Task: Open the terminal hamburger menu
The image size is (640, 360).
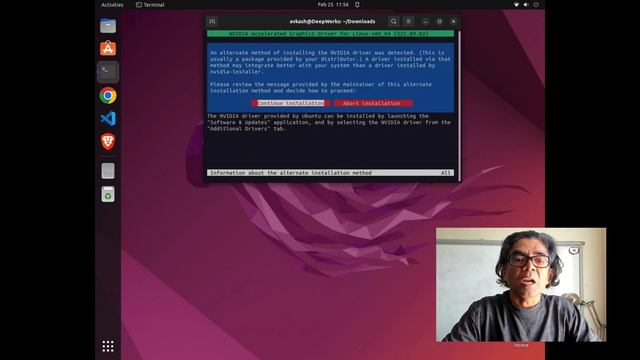Action: point(408,21)
